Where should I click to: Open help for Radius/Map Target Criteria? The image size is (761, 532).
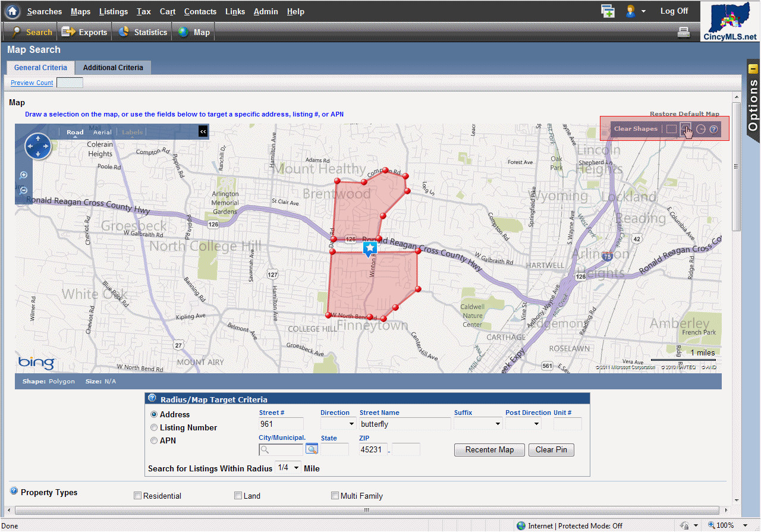click(152, 398)
